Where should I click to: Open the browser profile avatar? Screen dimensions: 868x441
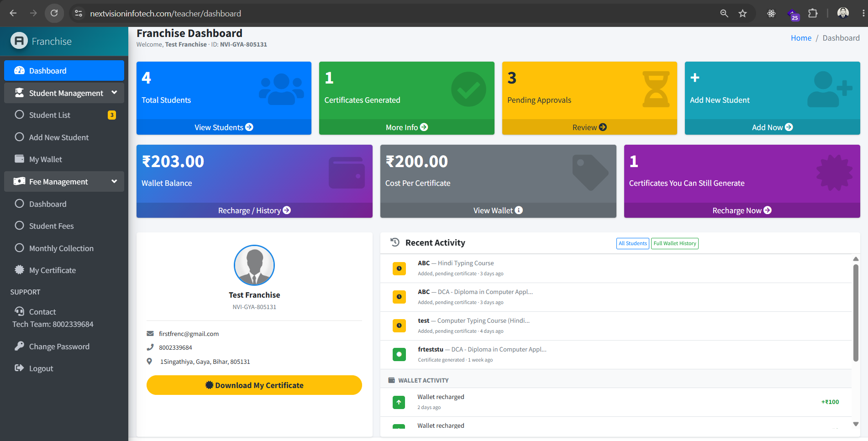[843, 13]
